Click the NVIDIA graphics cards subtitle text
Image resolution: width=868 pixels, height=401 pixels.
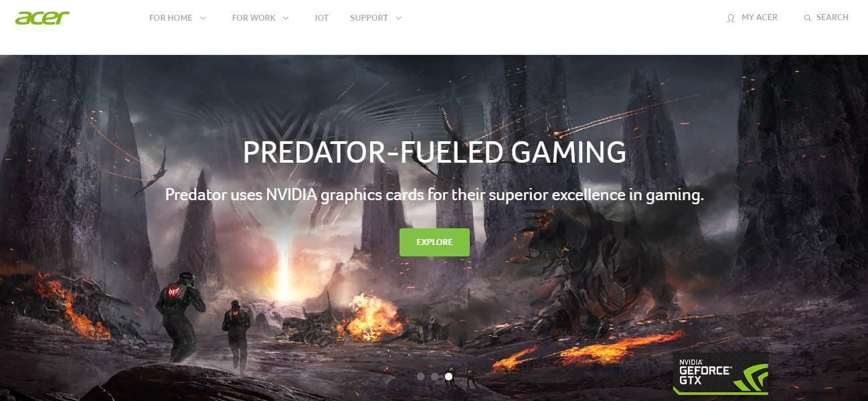tap(434, 195)
